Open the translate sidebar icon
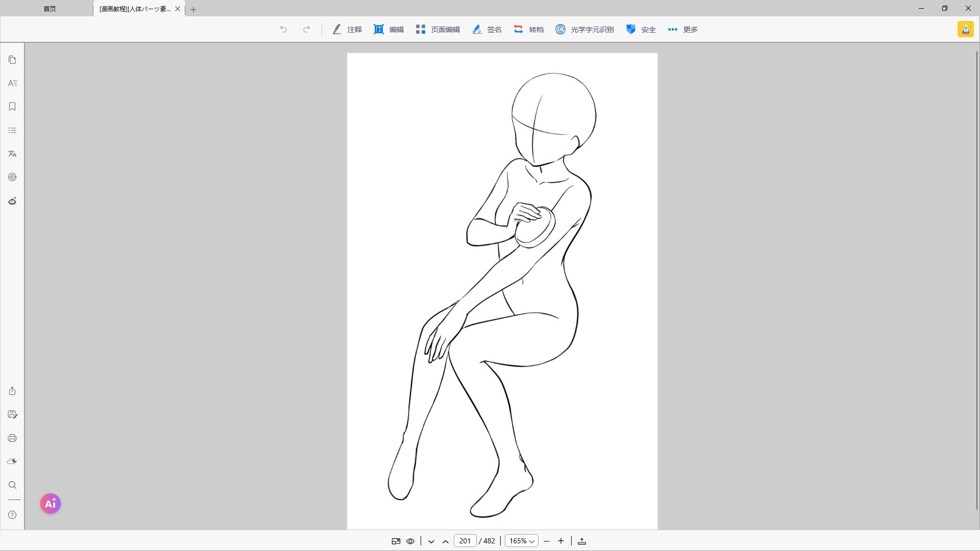 pyautogui.click(x=12, y=154)
